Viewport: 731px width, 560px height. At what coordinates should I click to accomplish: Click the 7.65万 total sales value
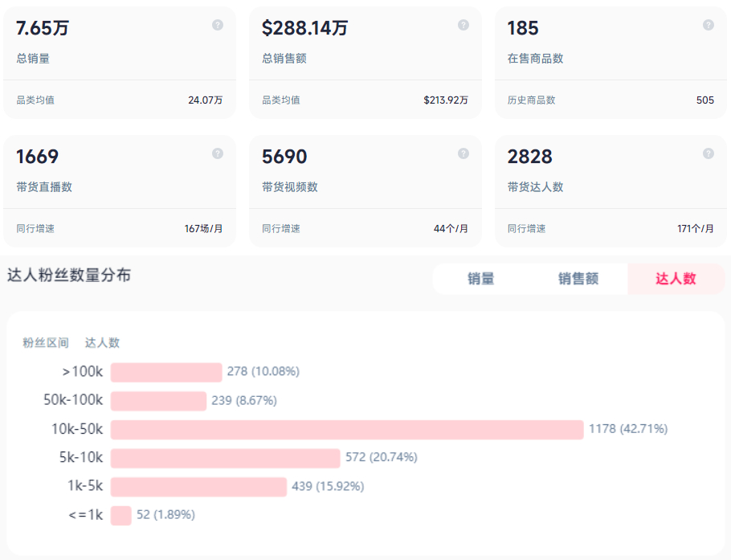[43, 28]
